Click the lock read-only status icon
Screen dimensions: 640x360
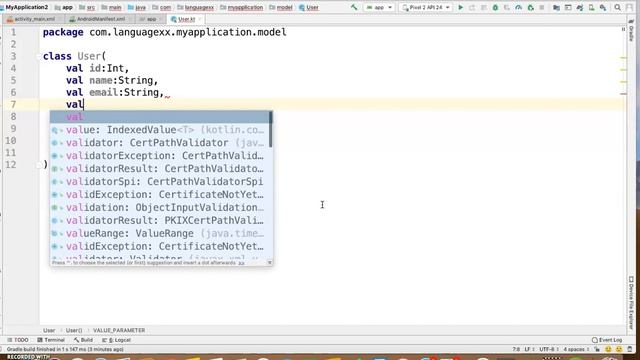(597, 349)
